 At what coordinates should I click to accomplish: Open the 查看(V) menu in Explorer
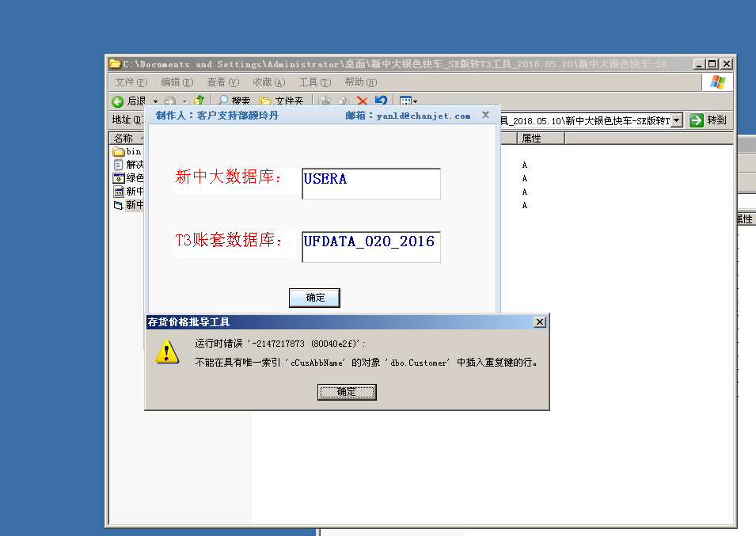222,82
